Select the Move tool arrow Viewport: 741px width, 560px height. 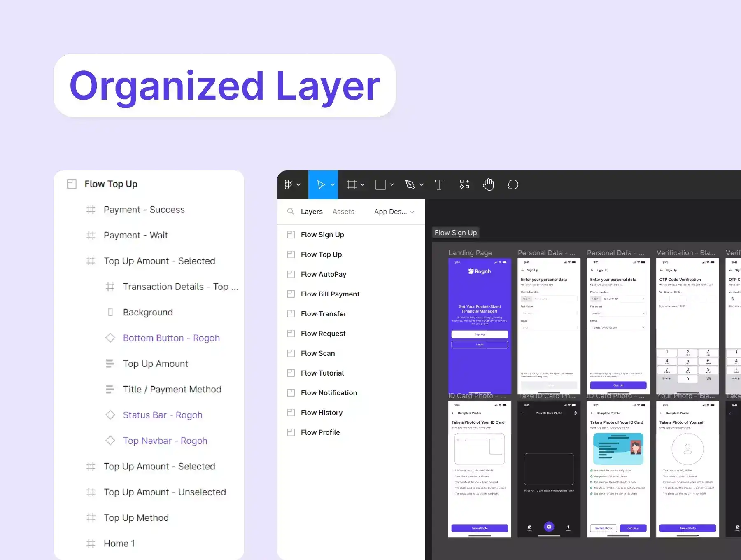point(321,184)
